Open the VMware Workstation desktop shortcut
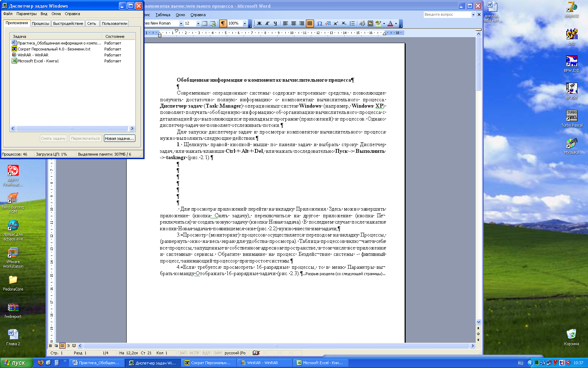The height and width of the screenshot is (368, 588). pyautogui.click(x=13, y=258)
